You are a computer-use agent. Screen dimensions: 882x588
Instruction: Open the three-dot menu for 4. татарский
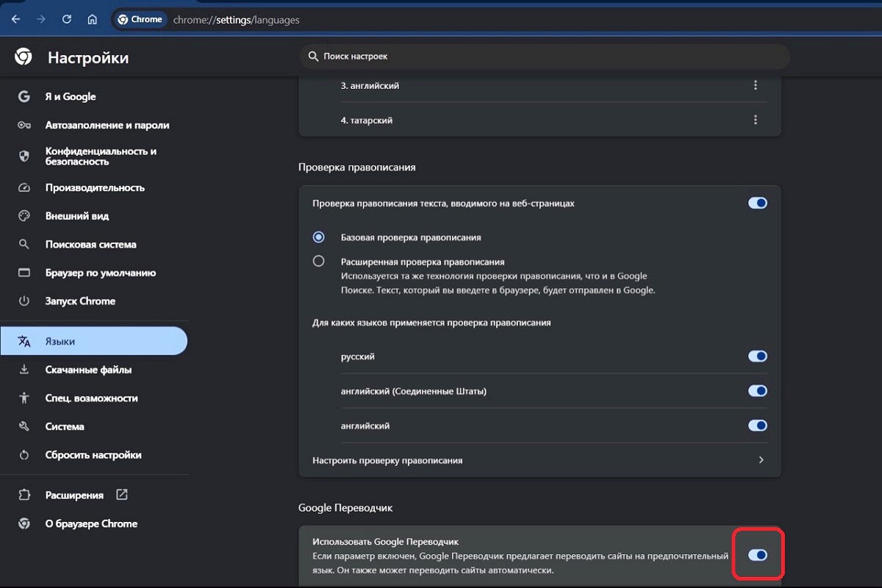[756, 120]
